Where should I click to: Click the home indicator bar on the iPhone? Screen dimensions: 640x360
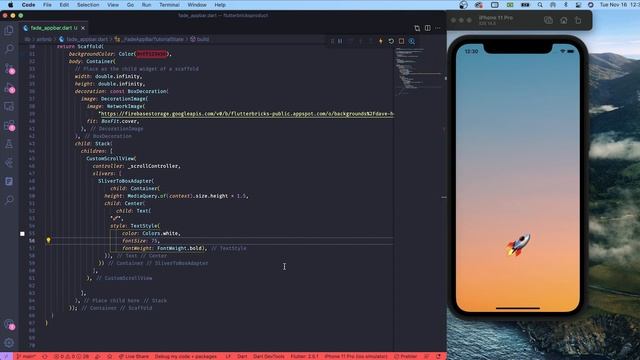click(518, 308)
